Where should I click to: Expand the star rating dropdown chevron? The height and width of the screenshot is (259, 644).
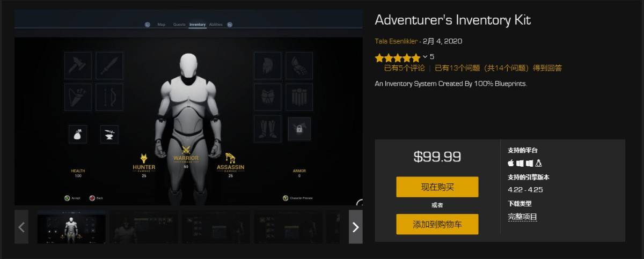tap(425, 57)
